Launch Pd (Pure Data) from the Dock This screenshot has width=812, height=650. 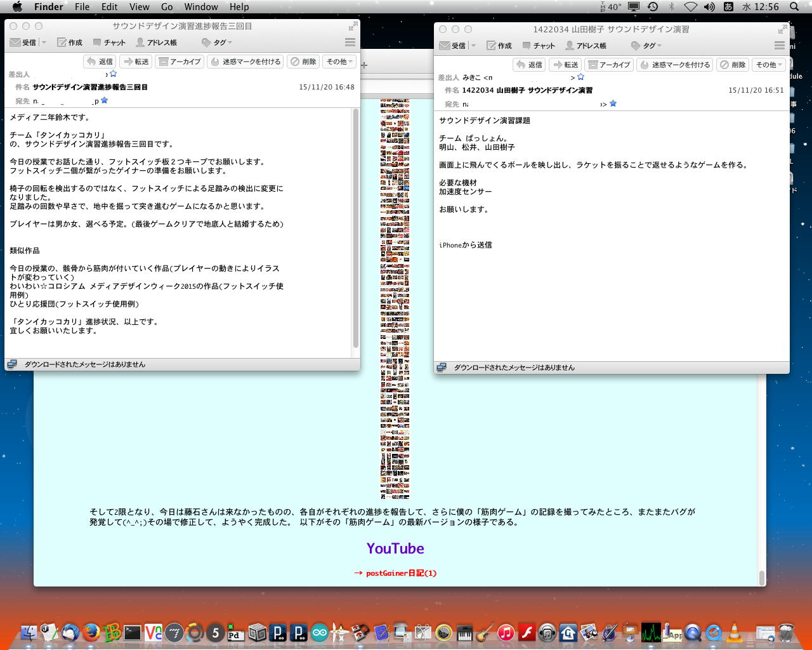[x=235, y=632]
